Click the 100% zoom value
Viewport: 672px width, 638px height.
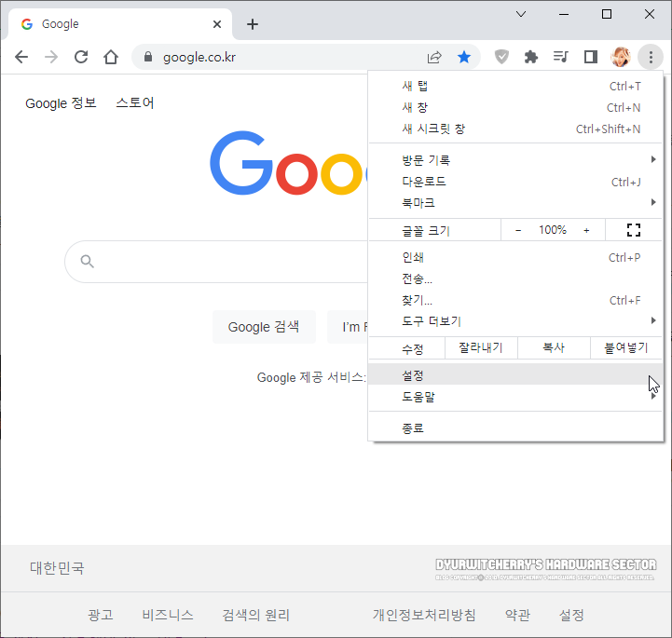pyautogui.click(x=553, y=230)
